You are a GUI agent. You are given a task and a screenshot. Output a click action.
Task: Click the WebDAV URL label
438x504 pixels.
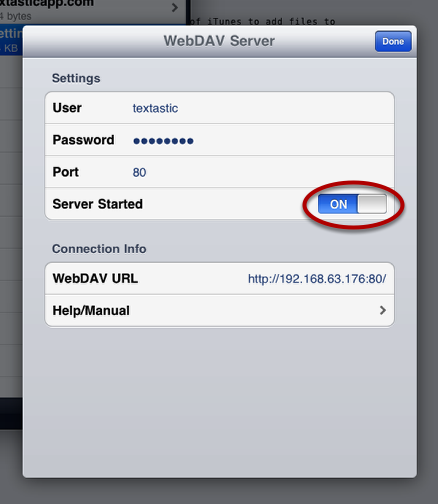(x=95, y=278)
